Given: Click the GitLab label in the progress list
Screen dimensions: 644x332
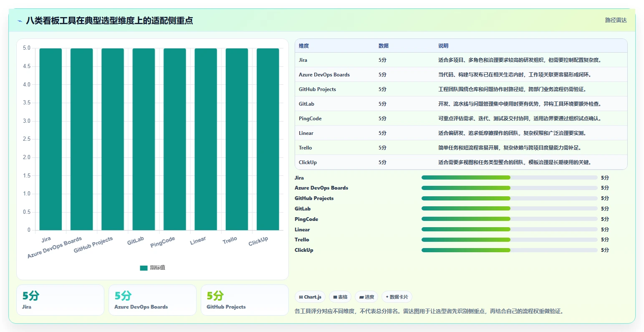Looking at the screenshot, I should [x=303, y=209].
